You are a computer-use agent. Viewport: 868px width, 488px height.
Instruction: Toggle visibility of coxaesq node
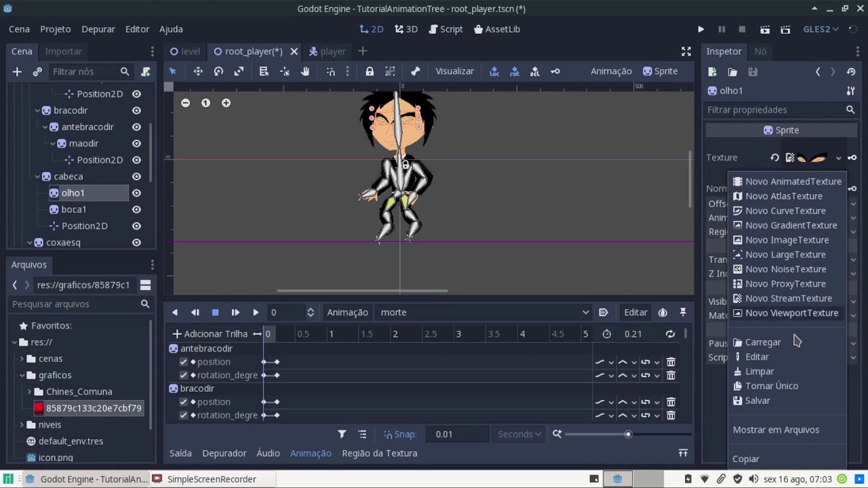(136, 243)
